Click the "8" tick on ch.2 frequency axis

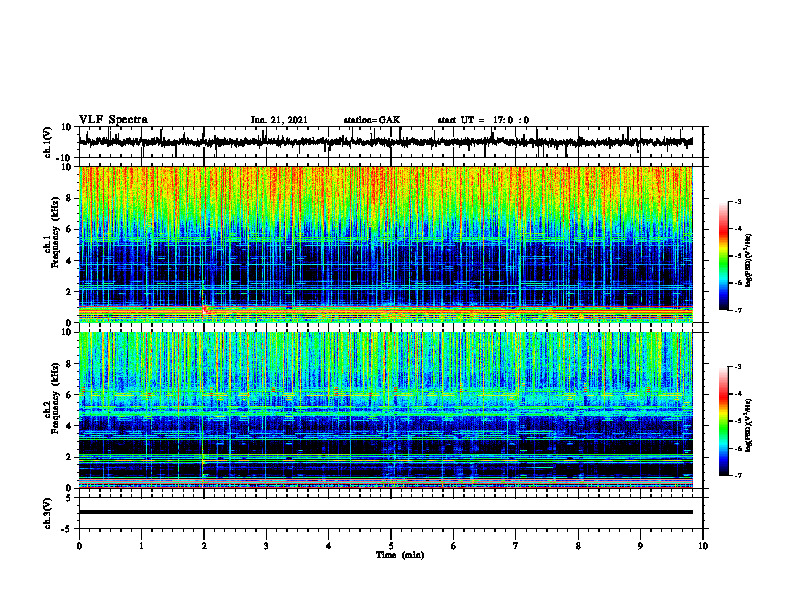[x=70, y=364]
